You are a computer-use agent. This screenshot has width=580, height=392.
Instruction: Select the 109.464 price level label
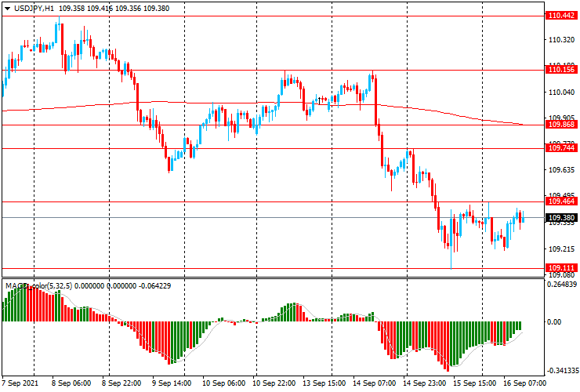coord(561,201)
